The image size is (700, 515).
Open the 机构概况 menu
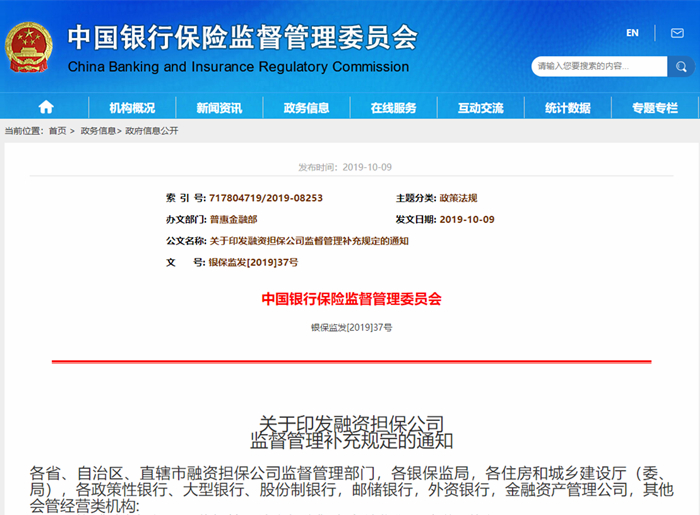click(132, 108)
